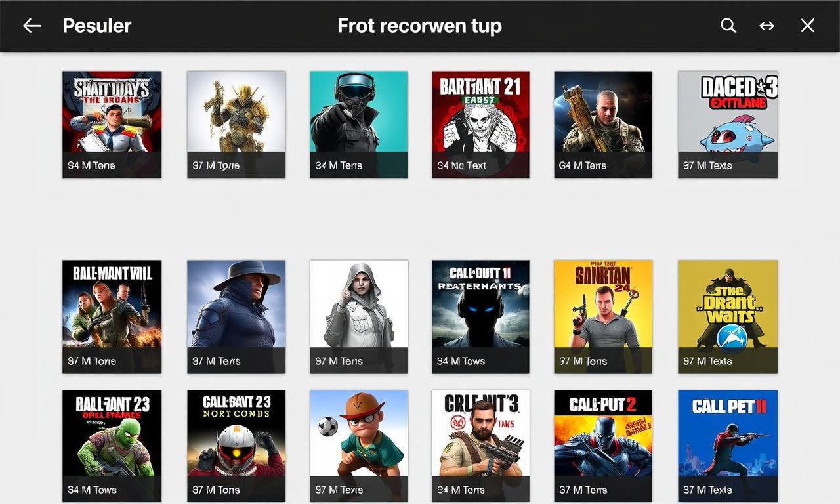
Task: Click the horizontal double-arrow expand icon
Action: 766,26
